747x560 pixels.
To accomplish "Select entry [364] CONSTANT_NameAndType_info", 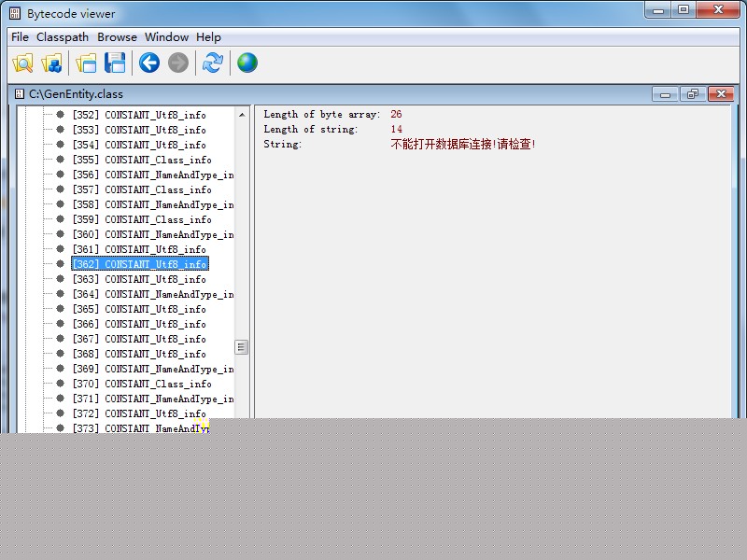I will (153, 294).
